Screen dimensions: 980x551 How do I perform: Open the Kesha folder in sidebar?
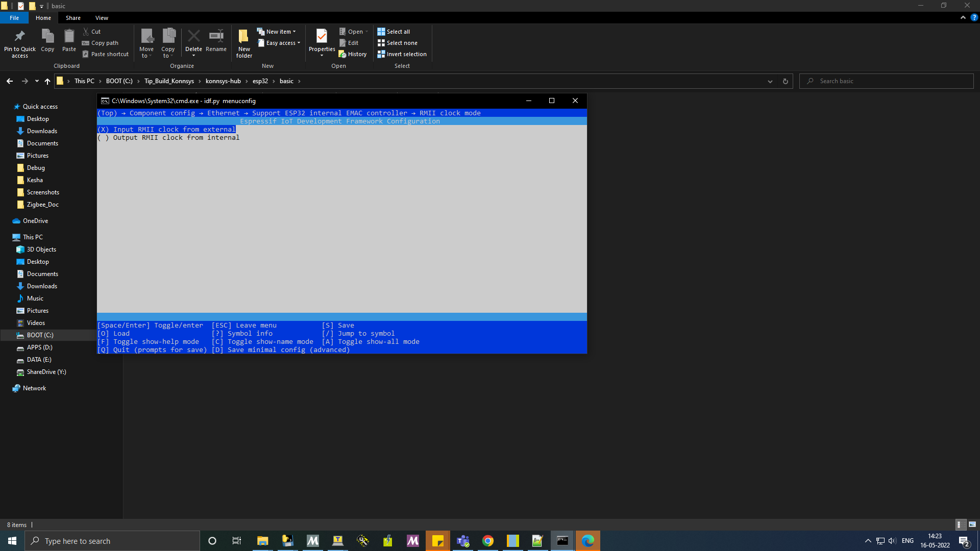coord(35,180)
